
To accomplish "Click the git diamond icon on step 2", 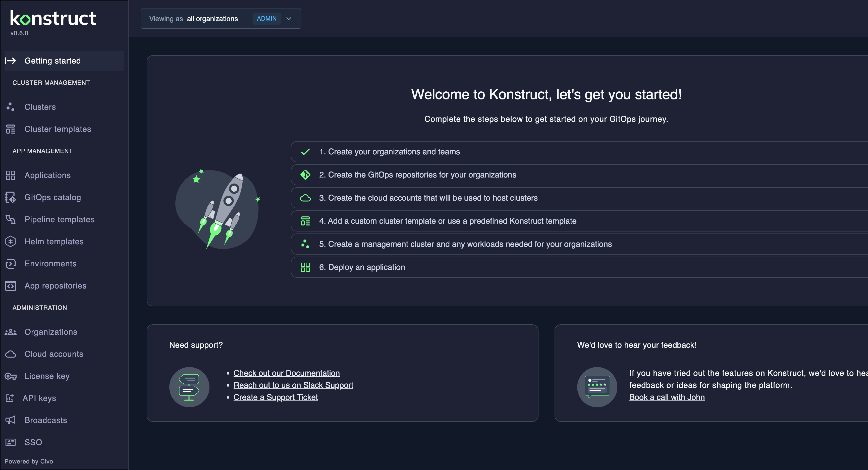I will pos(305,175).
